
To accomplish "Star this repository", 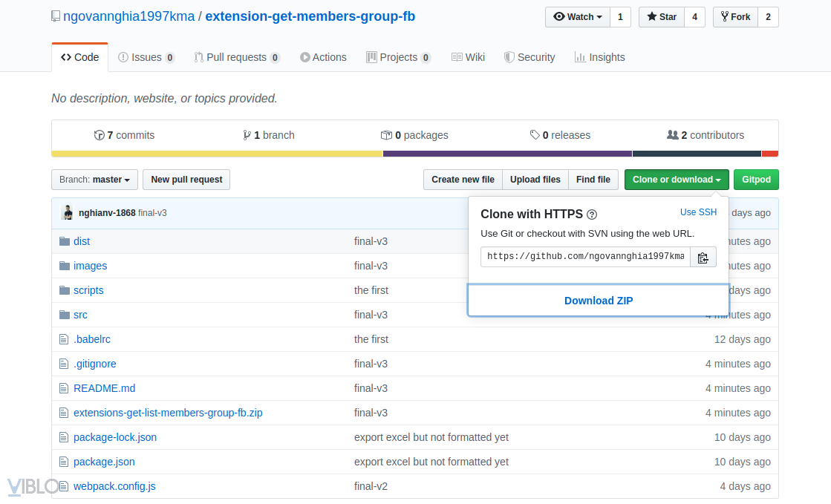I will coord(661,17).
